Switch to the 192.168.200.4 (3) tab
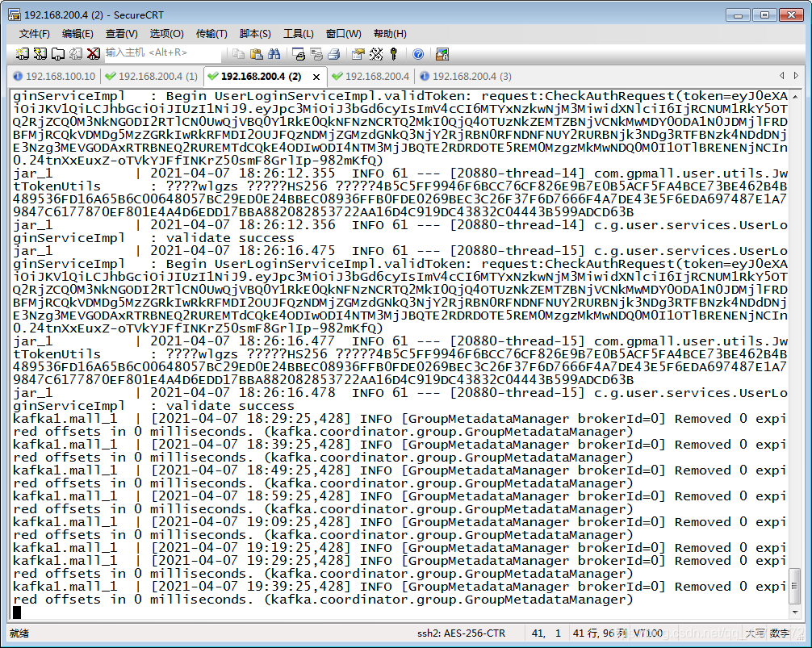Viewport: 812px width, 648px height. (x=465, y=76)
